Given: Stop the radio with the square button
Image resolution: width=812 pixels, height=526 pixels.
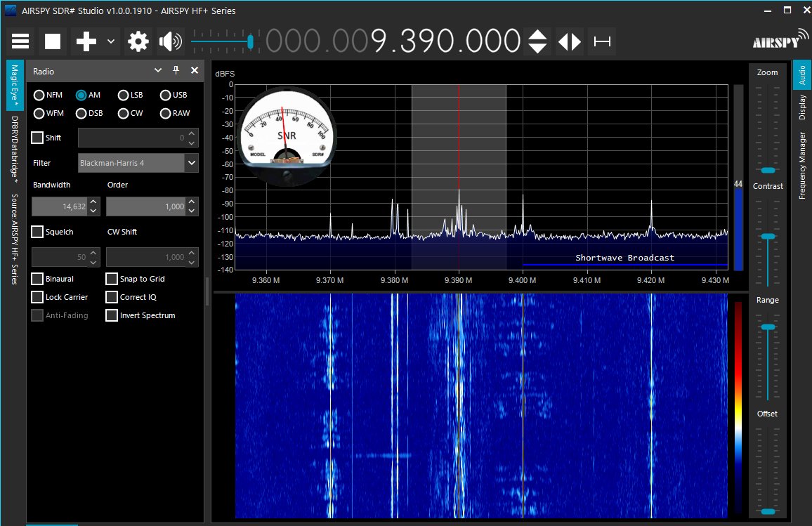Looking at the screenshot, I should [x=52, y=41].
